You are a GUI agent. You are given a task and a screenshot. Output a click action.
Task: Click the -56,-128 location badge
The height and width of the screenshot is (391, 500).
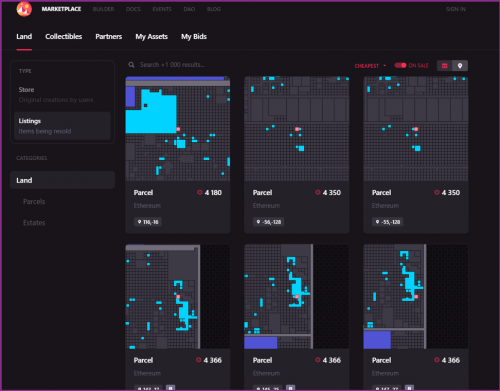click(268, 222)
